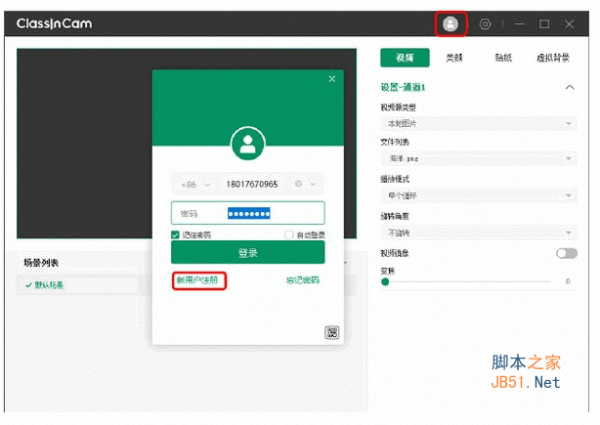Screen dimensions: 600x425
Task: Click the forgot password link
Action: pyautogui.click(x=302, y=280)
